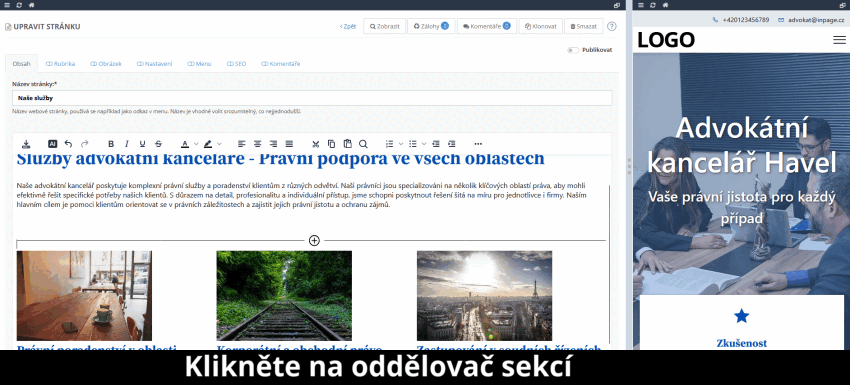
Task: Justify the text alignment
Action: pos(289,144)
